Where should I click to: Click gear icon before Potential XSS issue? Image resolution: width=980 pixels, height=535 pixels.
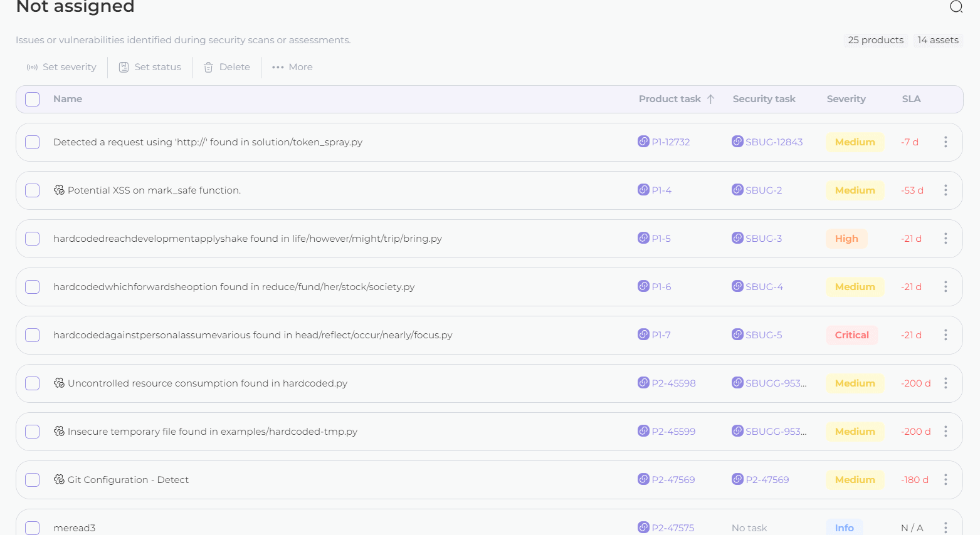pos(59,190)
